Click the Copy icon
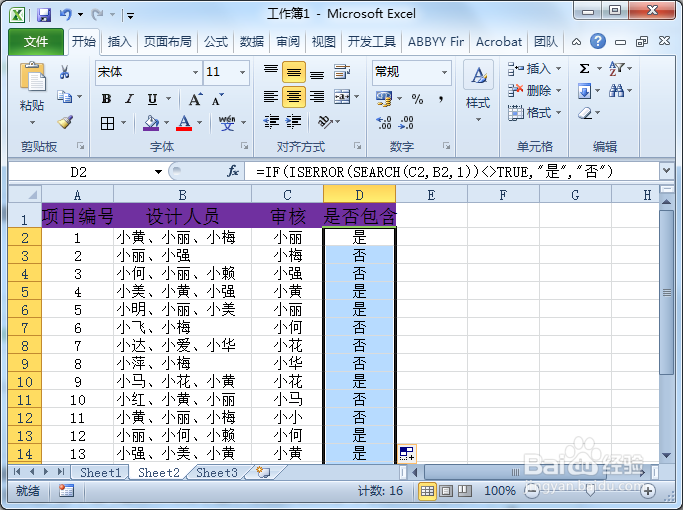683x510 pixels. [65, 96]
